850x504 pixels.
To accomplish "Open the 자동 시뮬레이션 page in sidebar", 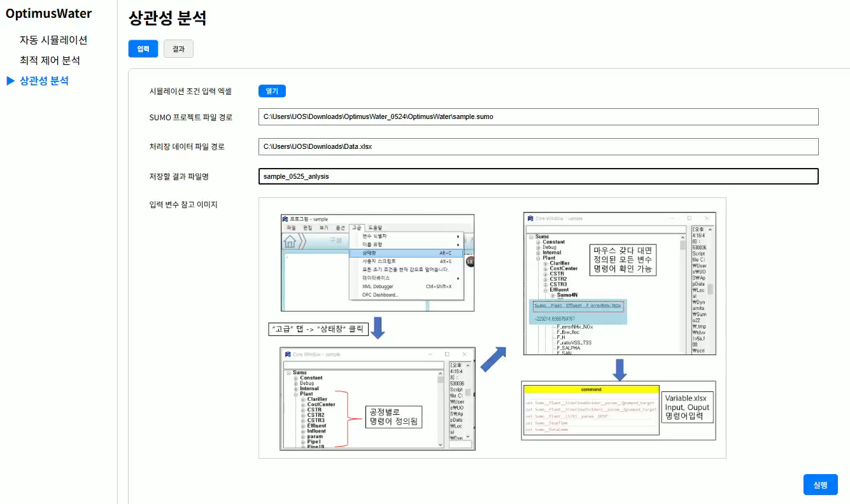I will tap(53, 40).
